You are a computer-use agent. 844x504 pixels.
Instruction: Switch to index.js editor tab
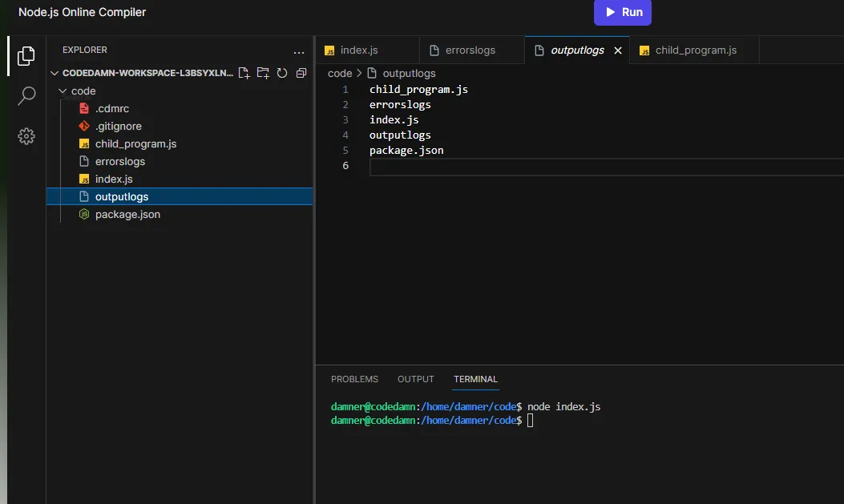[x=368, y=50]
